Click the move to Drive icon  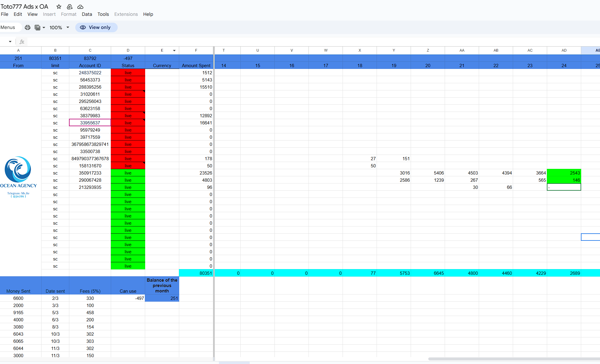tap(70, 7)
